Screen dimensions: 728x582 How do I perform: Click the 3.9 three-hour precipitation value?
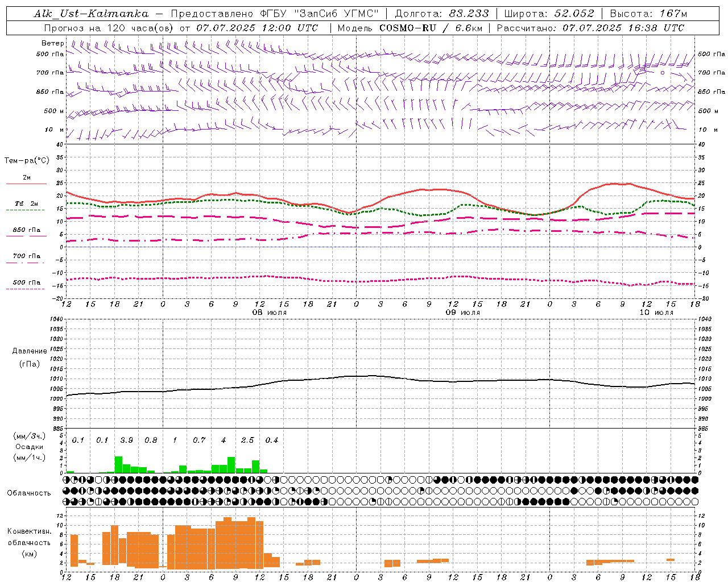click(126, 440)
